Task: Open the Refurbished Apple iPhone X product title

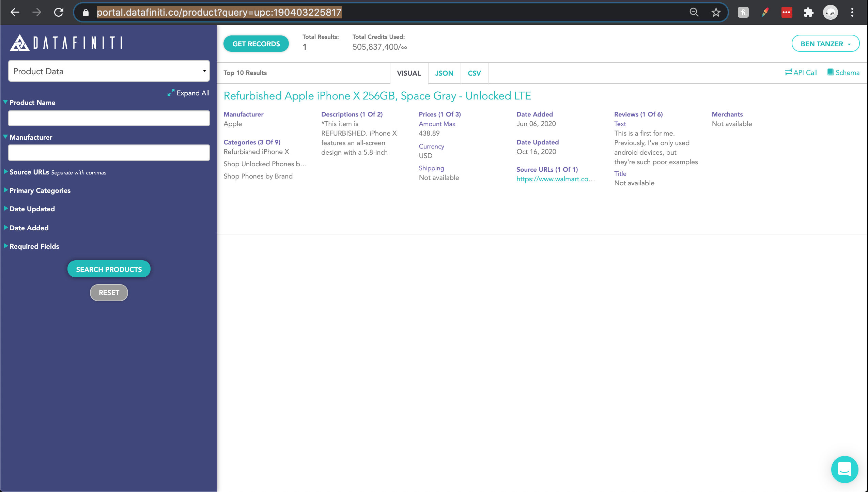Action: [377, 96]
